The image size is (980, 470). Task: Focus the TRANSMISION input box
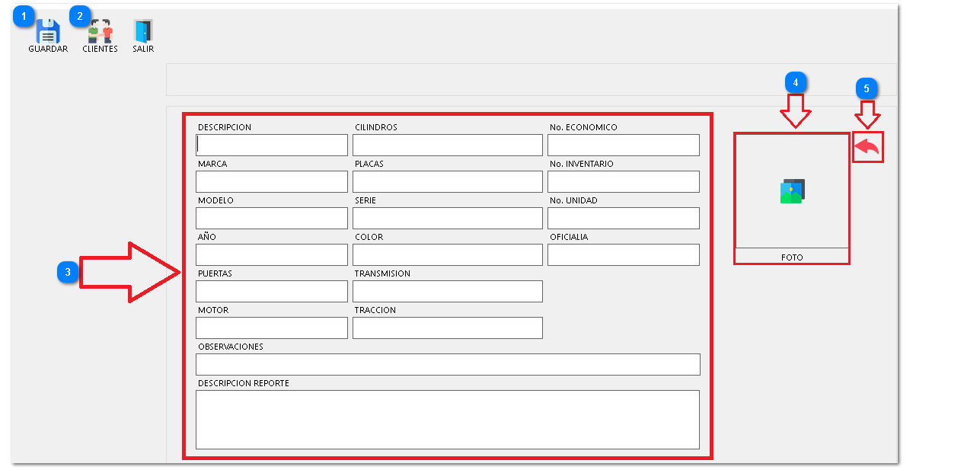point(448,291)
